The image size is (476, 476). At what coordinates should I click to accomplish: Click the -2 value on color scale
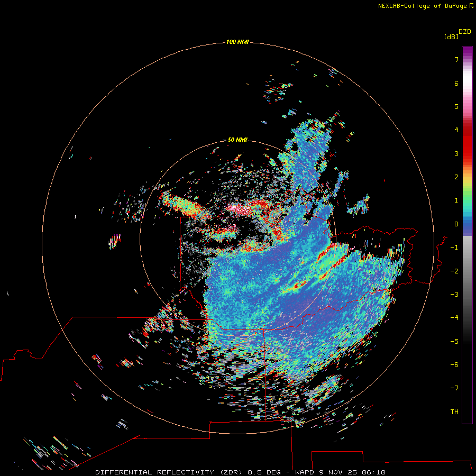pyautogui.click(x=454, y=271)
